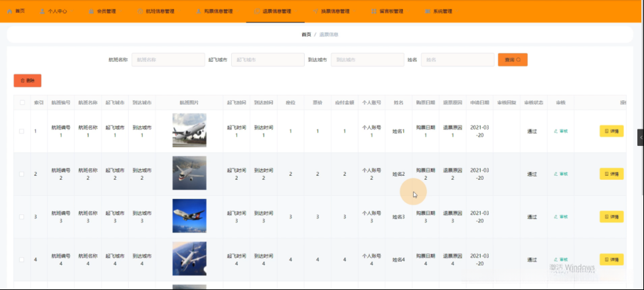Select the 购票日期 3 cell
Screen dimensions: 644x290
point(426,217)
